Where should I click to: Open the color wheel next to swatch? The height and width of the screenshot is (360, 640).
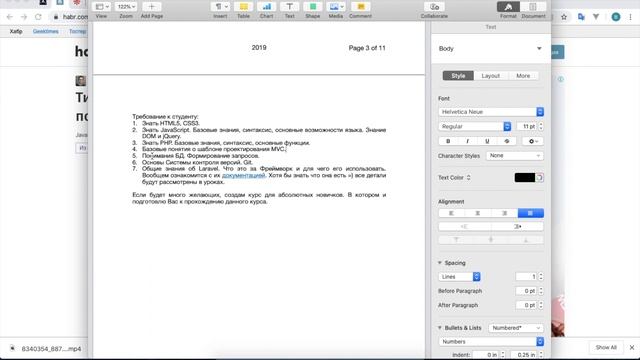pyautogui.click(x=540, y=178)
